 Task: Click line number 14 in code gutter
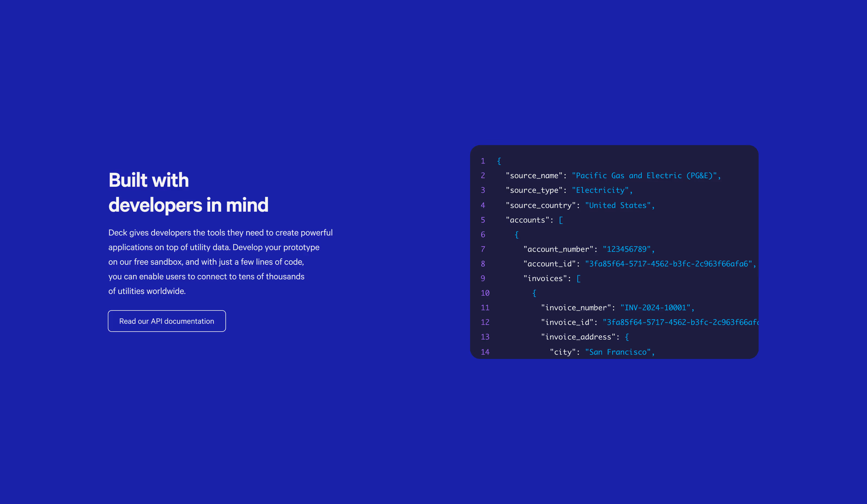point(485,352)
